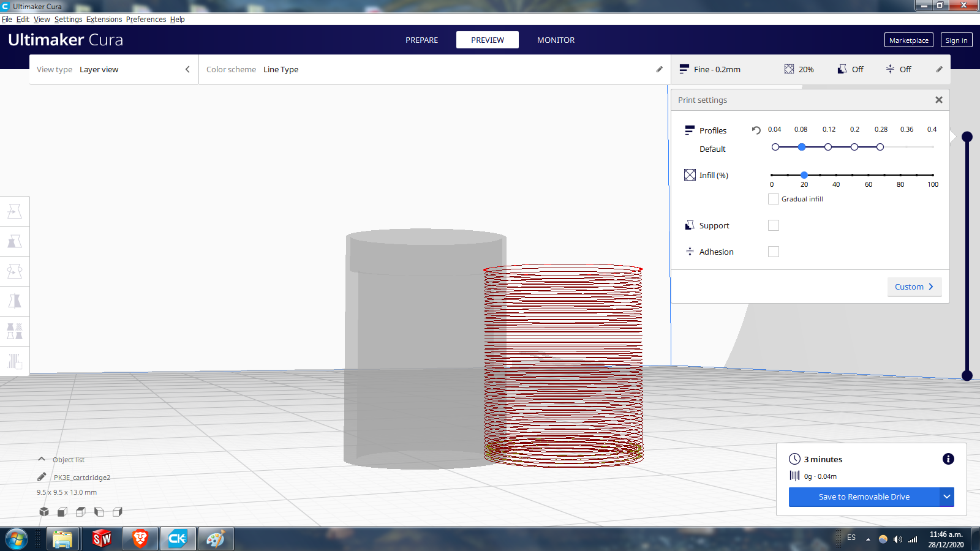Screen dimensions: 980x551
Task: Select the Scale tool in left toolbar
Action: tap(15, 241)
